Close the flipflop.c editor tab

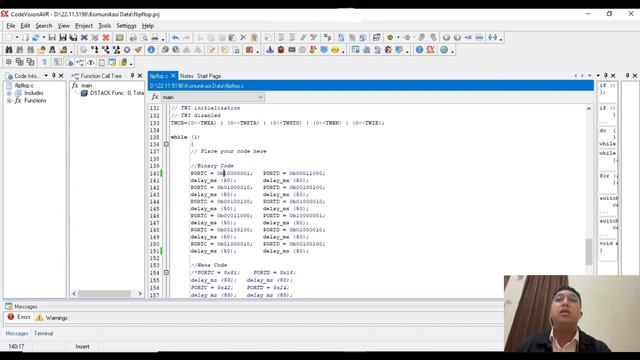173,76
